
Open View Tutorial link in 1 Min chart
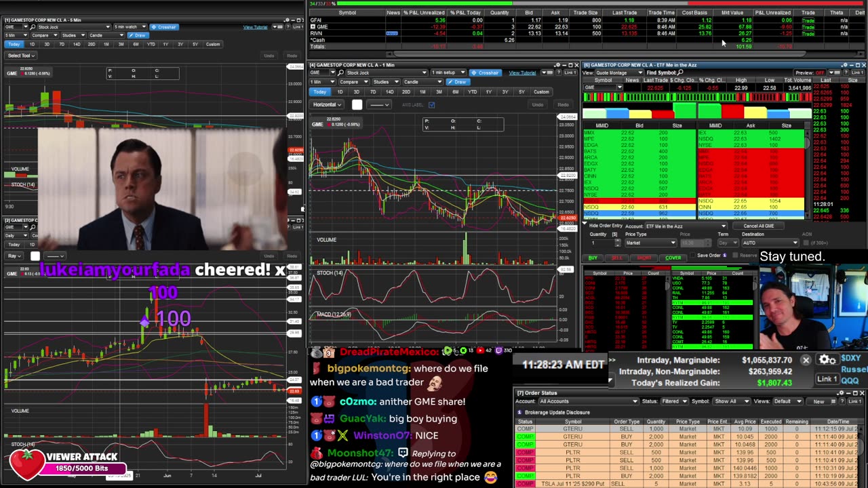pos(522,73)
